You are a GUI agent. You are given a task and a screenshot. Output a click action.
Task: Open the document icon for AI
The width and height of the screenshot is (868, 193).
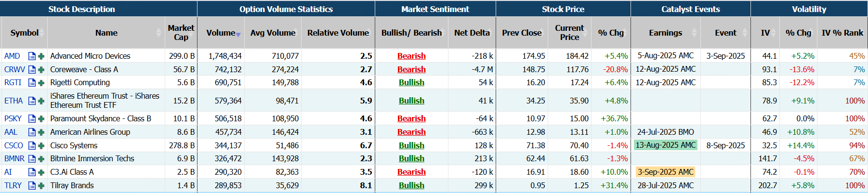32,172
